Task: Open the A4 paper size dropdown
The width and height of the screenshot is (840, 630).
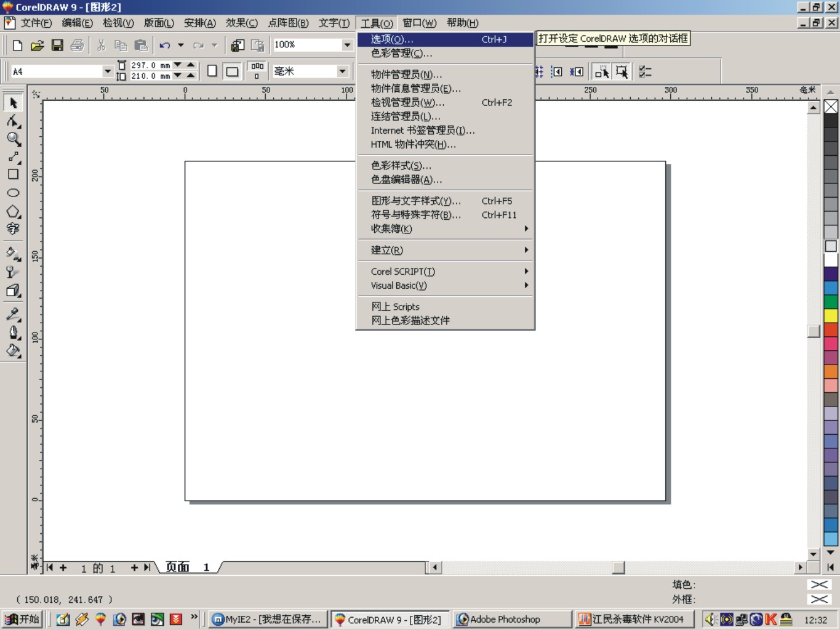Action: [107, 71]
